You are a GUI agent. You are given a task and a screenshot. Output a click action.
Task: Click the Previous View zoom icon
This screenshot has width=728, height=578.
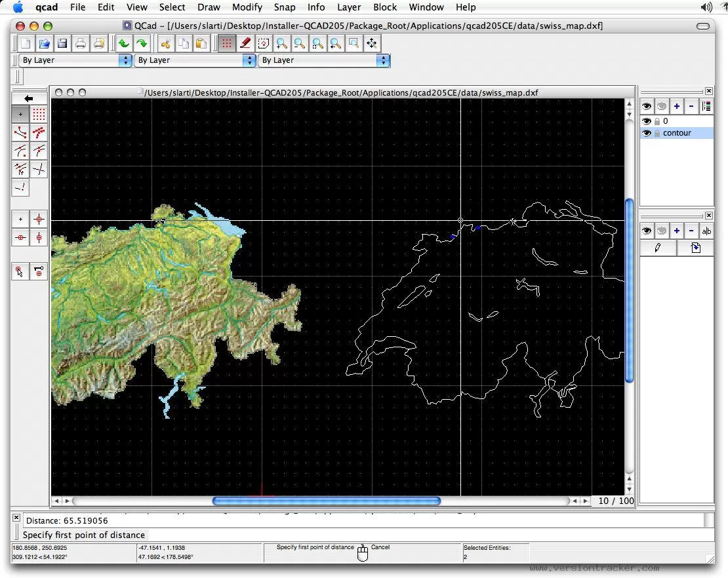[x=335, y=44]
